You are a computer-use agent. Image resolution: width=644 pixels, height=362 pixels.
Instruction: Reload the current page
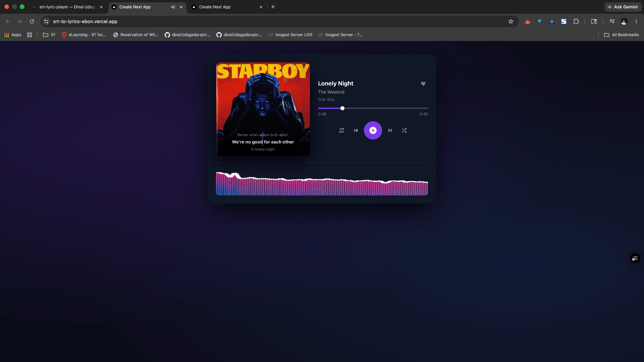[32, 21]
